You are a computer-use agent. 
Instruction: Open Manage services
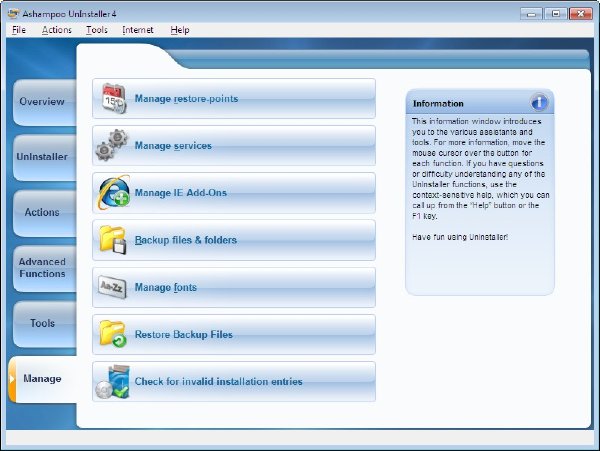tap(234, 146)
